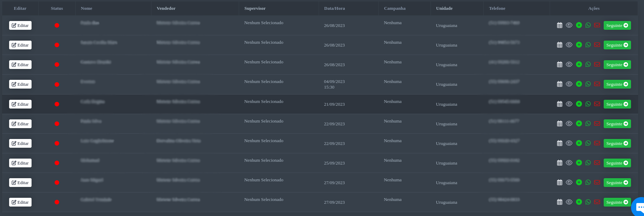The width and height of the screenshot is (644, 216).
Task: Click the eye view icon in the 04/09/2023 row
Action: tap(569, 84)
